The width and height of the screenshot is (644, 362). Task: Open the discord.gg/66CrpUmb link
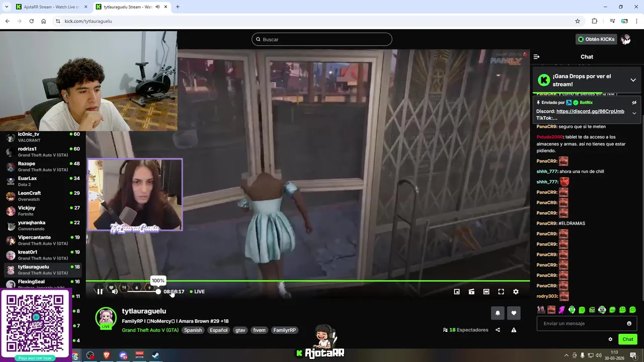[590, 112]
